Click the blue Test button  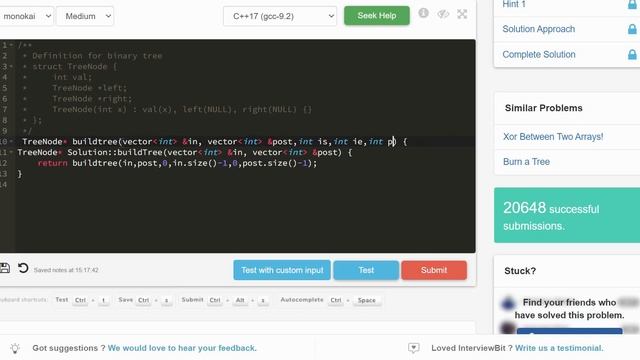pyautogui.click(x=366, y=270)
